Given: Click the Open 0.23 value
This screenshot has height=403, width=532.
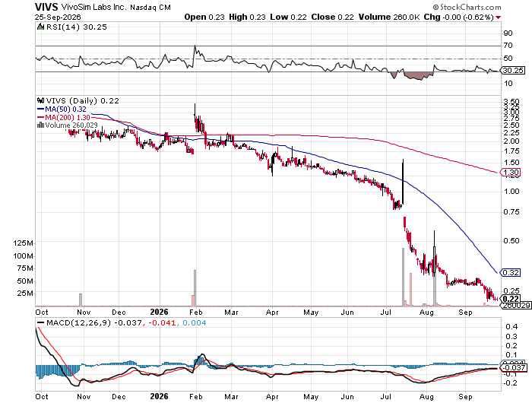Looking at the screenshot, I should pyautogui.click(x=204, y=17).
